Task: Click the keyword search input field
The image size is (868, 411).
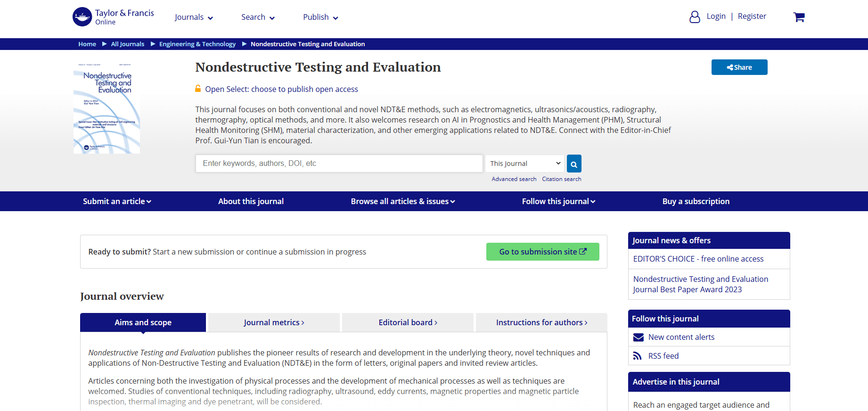Action: pyautogui.click(x=339, y=164)
